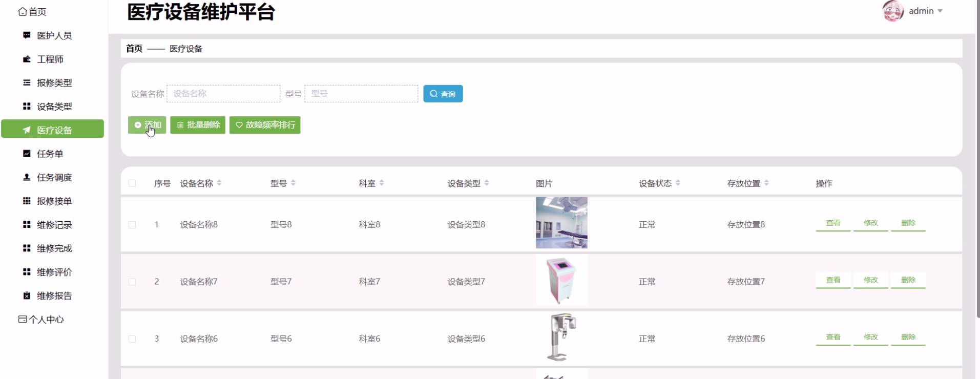
Task: Click the home icon beside 首页
Action: point(23,11)
